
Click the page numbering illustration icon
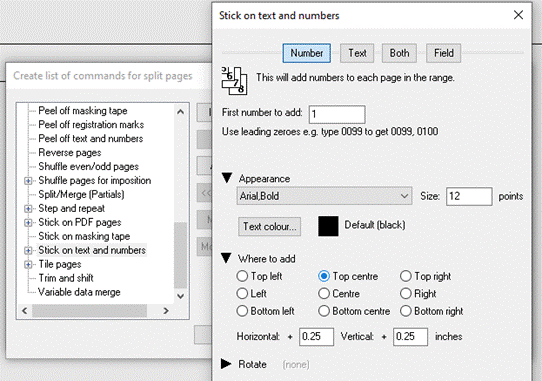tap(234, 81)
